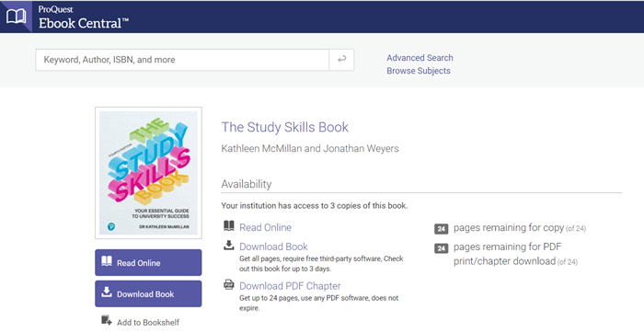Click the 'pages remaining for PDF print/chapter download' text
Screen dimensions: 644x333
508,254
